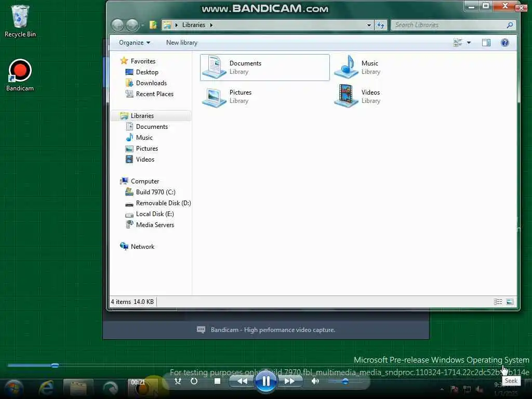The height and width of the screenshot is (399, 532).
Task: Pause the video playback
Action: click(x=265, y=381)
